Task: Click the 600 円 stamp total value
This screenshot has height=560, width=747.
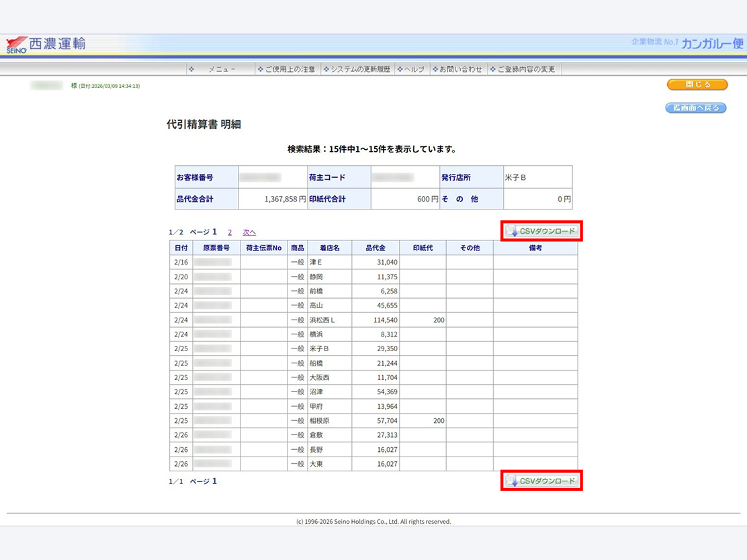Action: pos(427,199)
